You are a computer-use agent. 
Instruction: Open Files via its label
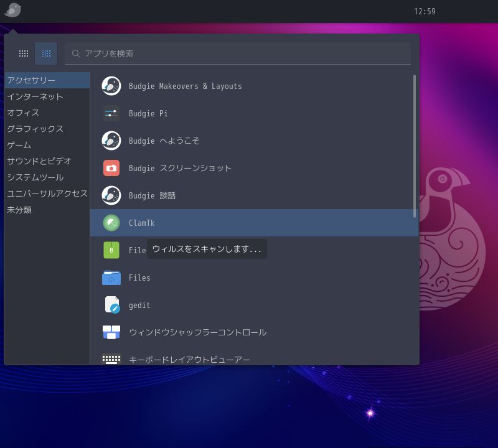(x=139, y=278)
